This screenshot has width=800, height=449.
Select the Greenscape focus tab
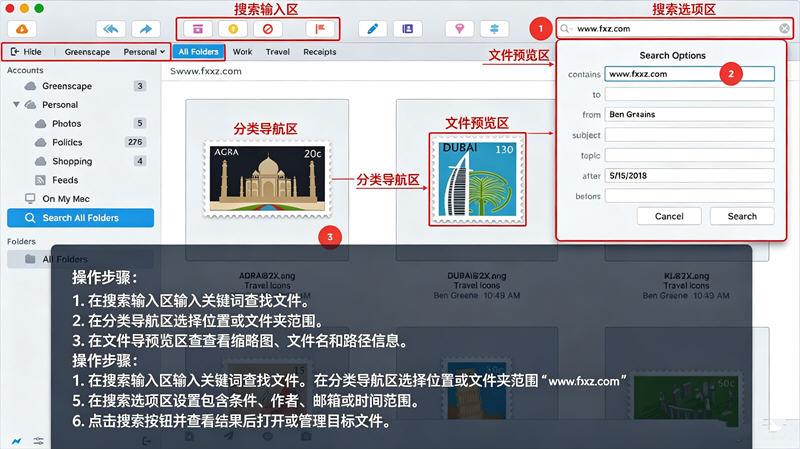click(x=87, y=52)
